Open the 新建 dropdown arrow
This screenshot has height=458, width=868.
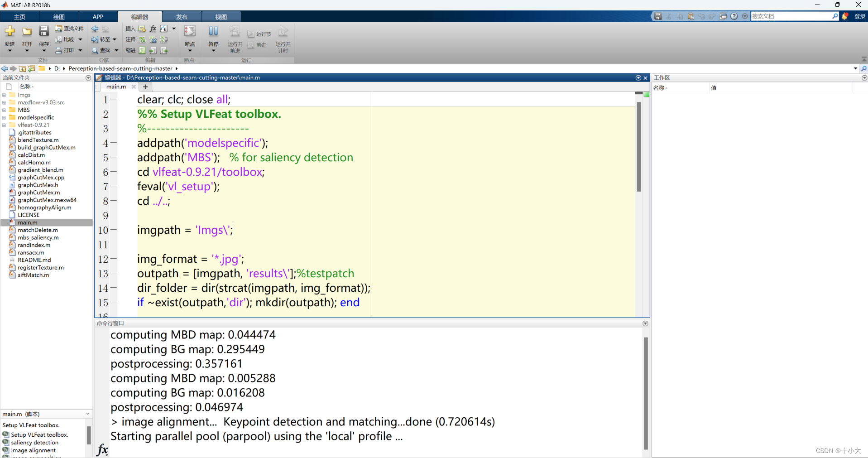10,51
